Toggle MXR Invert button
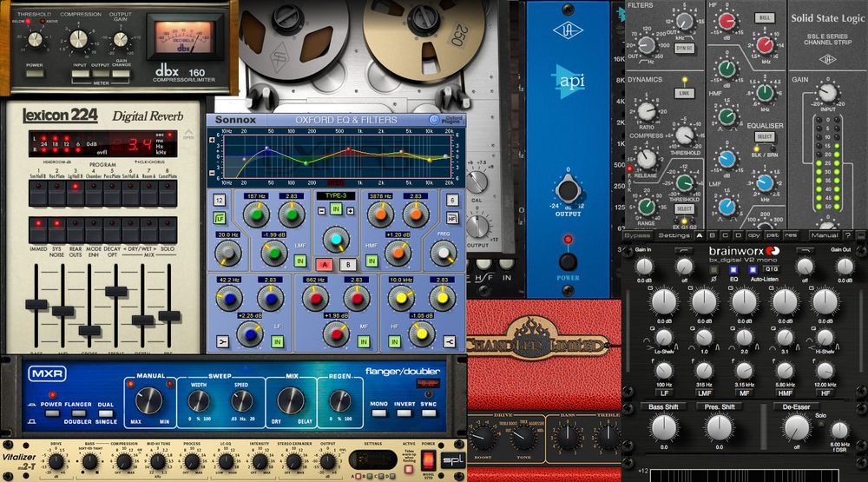 [x=404, y=413]
